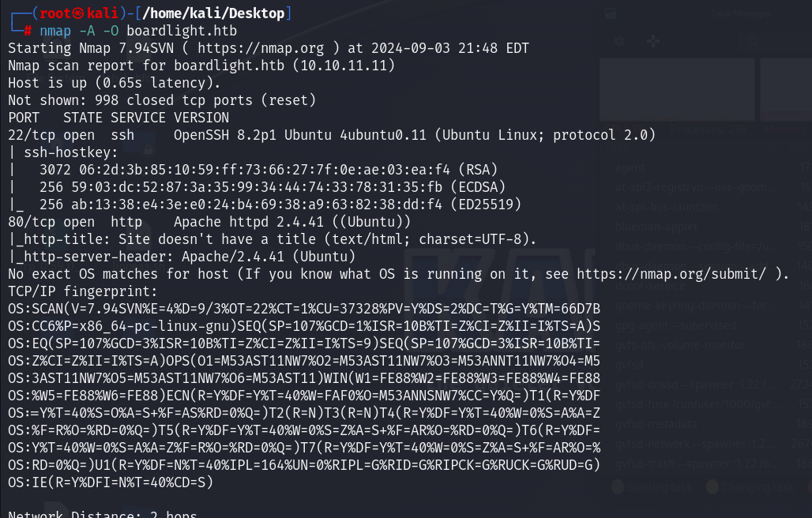Click the crosshair window-identify icon
Image resolution: width=812 pixels, height=518 pixels.
click(x=653, y=41)
